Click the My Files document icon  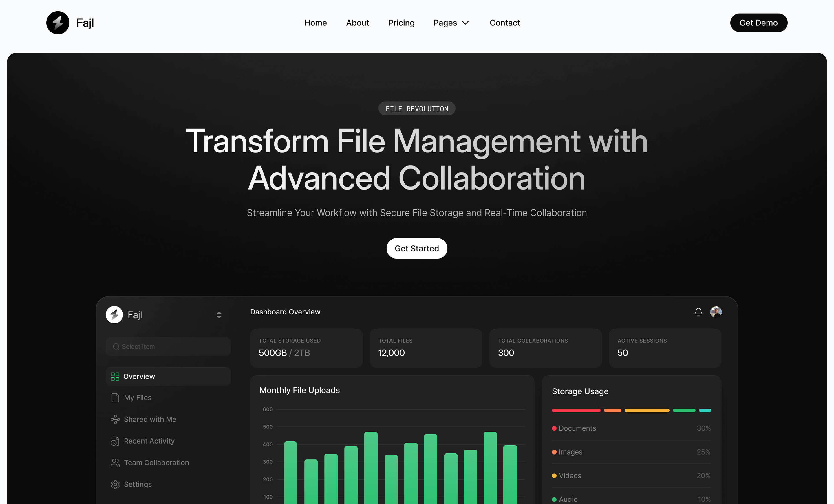[115, 398]
